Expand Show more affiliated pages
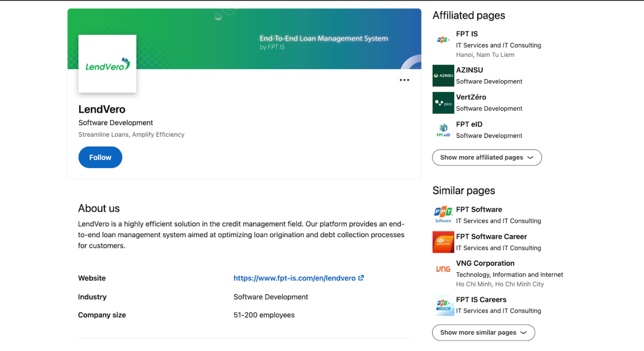644x351 pixels. pos(487,158)
